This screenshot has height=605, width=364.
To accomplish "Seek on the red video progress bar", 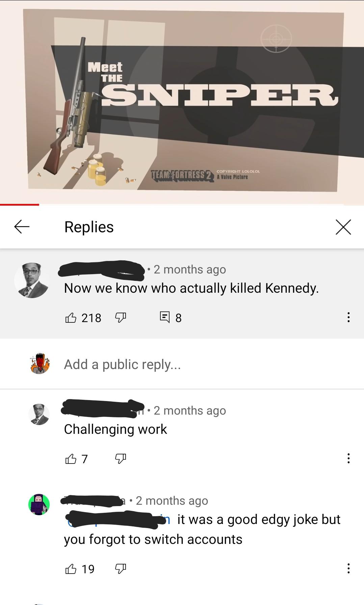I will (182, 205).
